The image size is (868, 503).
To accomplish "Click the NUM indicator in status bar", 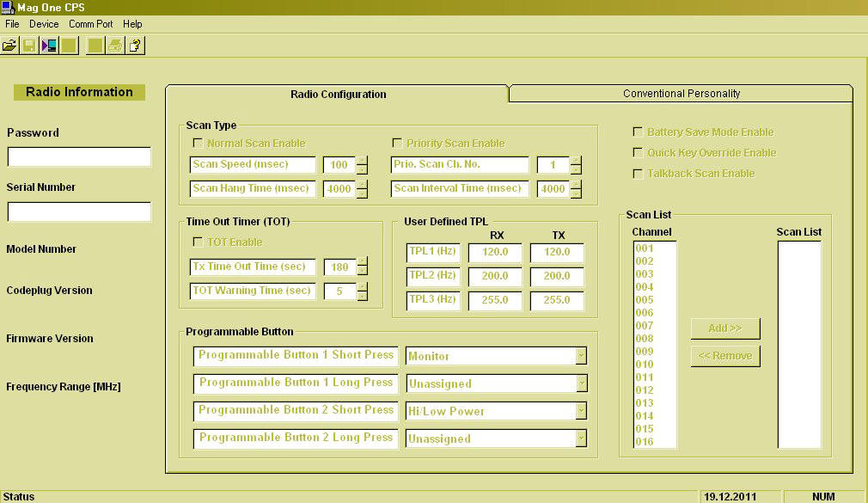I will pyautogui.click(x=823, y=496).
